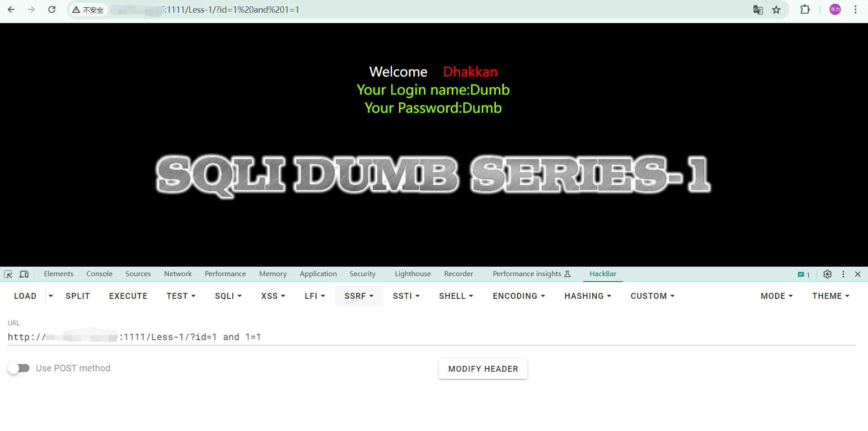Open the Recorder tab

pos(459,274)
